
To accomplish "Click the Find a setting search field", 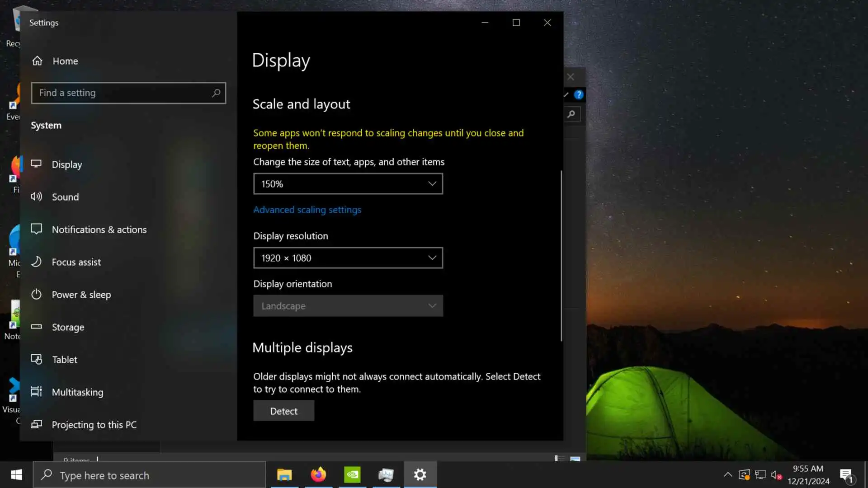I will pyautogui.click(x=122, y=93).
